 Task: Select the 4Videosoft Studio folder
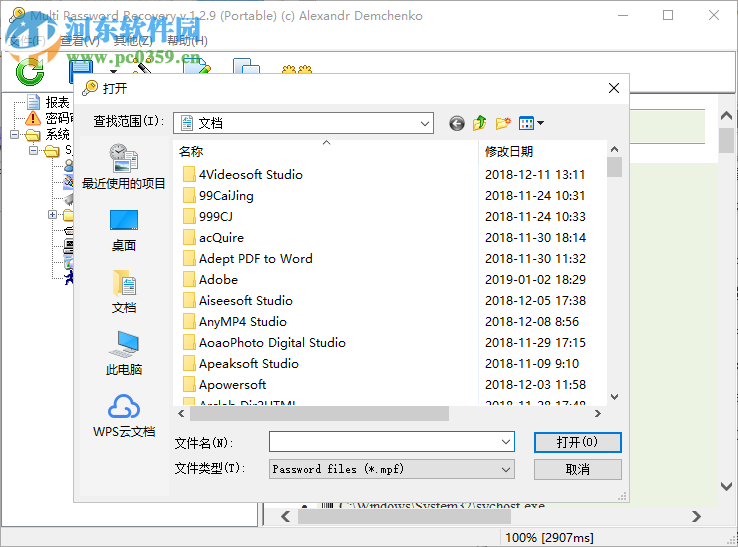coord(242,175)
